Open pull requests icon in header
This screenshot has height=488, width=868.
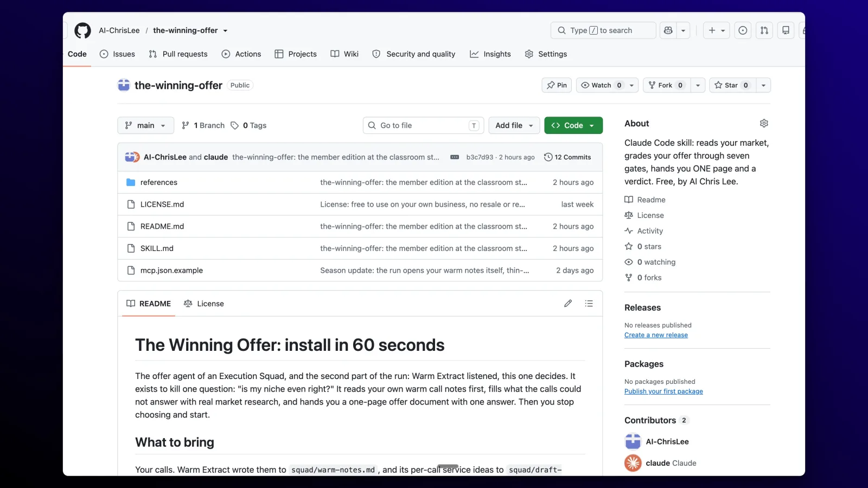pos(764,30)
